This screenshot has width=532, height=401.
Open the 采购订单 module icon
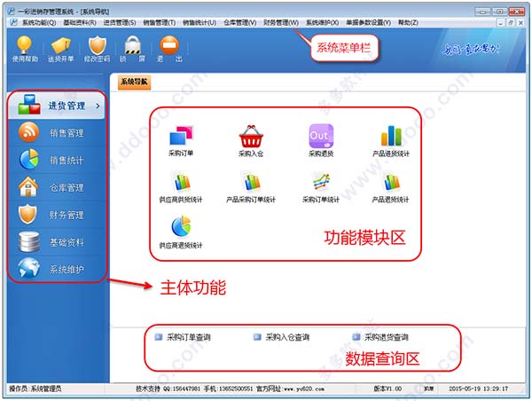[181, 141]
